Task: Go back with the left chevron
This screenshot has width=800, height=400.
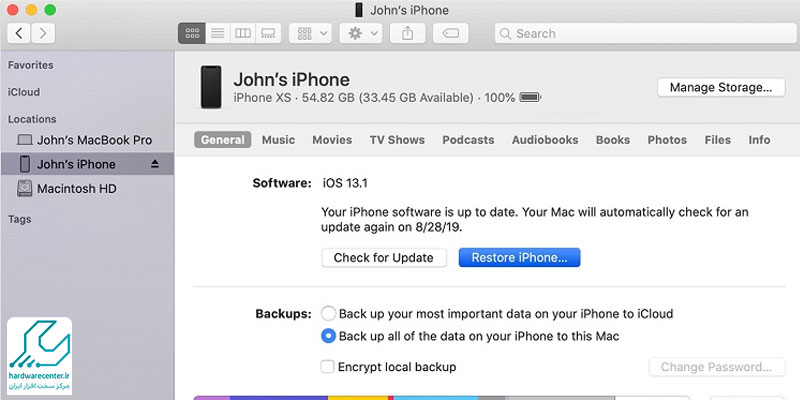Action: coord(19,34)
